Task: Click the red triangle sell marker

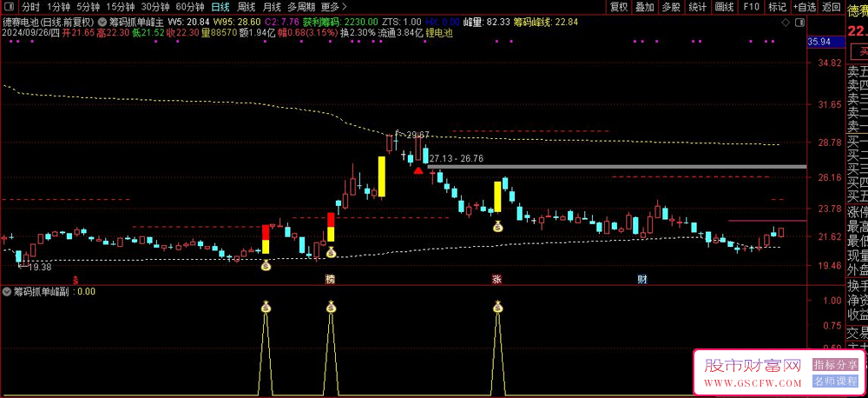Action: pyautogui.click(x=418, y=170)
